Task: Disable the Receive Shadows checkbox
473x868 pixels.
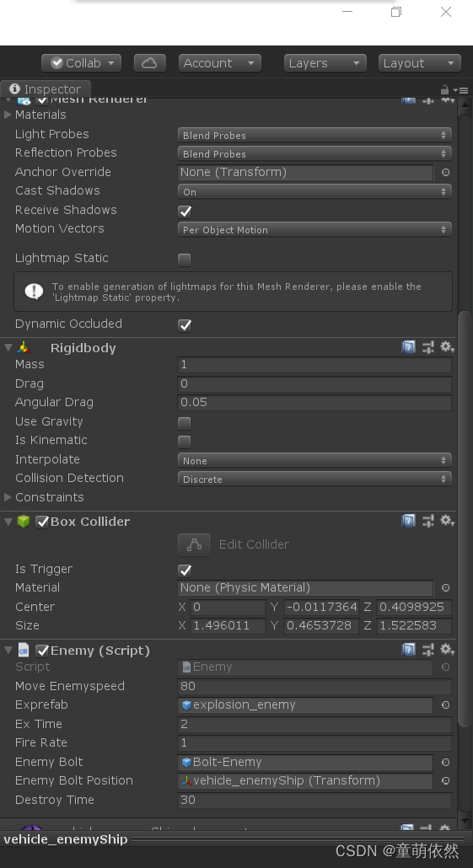Action: click(x=185, y=212)
